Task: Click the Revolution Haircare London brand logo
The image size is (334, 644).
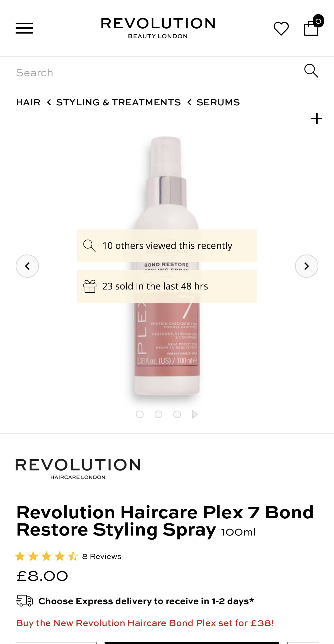Action: (78, 469)
